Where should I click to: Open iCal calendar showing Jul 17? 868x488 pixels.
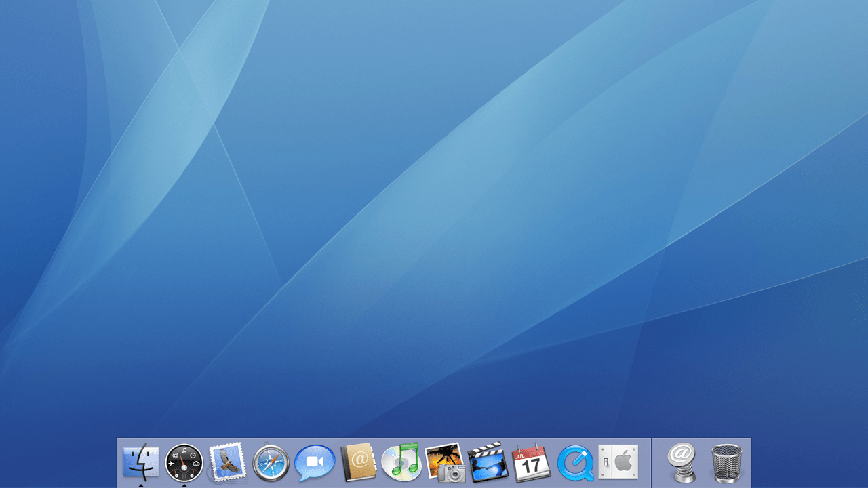532,462
